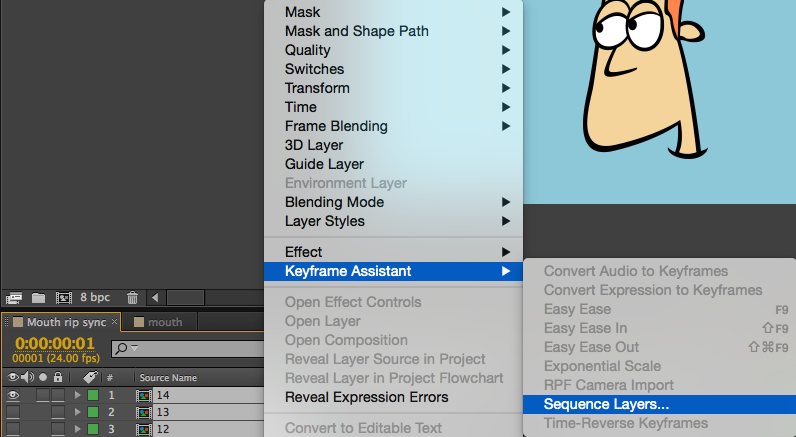Expand layer 3 properties triangle
796x437 pixels.
pos(77,429)
